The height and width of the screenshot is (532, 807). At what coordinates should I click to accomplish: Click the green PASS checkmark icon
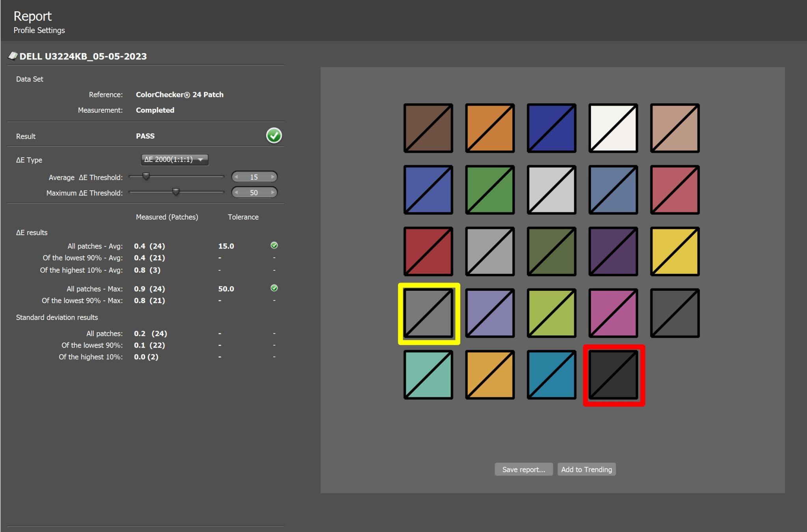coord(274,136)
